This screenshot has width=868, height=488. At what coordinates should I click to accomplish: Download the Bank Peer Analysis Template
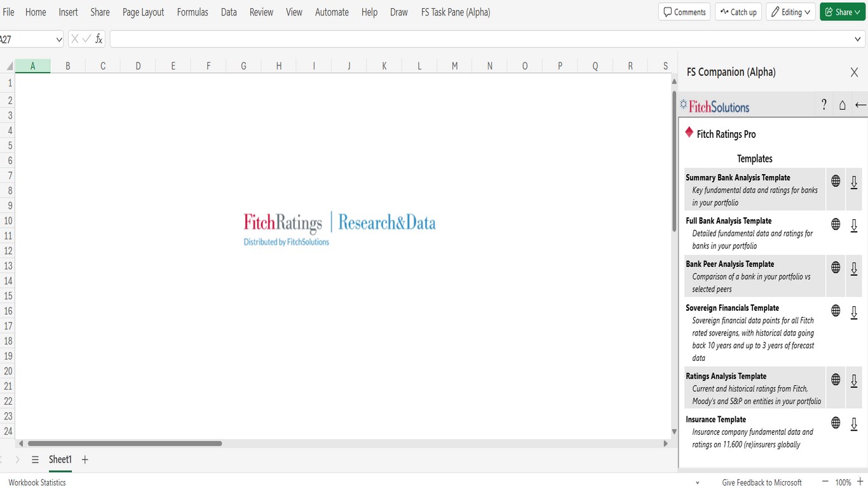[854, 269]
